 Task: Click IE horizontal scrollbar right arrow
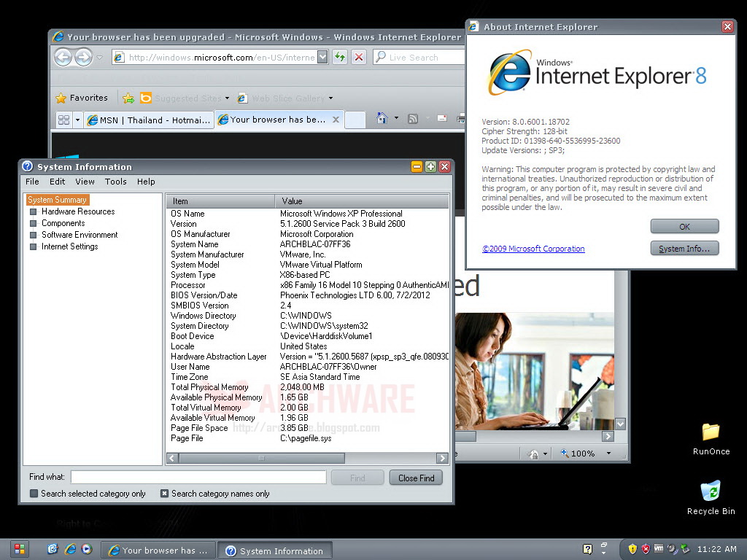coord(608,436)
